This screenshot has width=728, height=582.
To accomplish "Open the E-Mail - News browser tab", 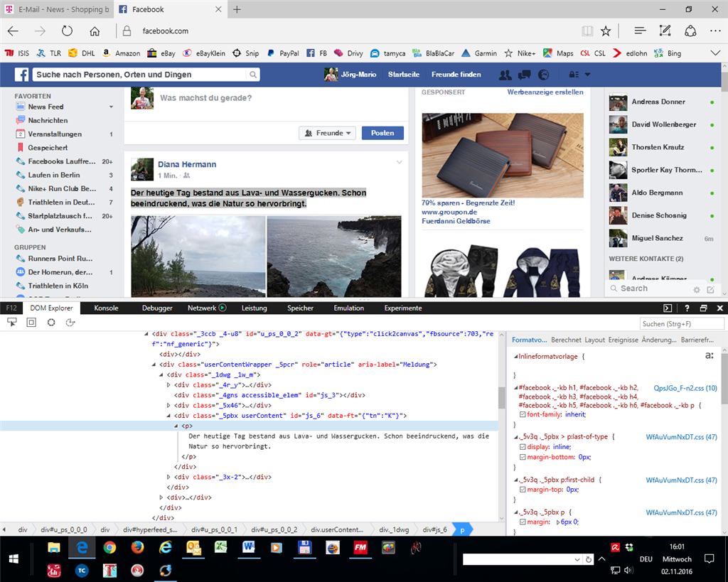I will pyautogui.click(x=57, y=9).
